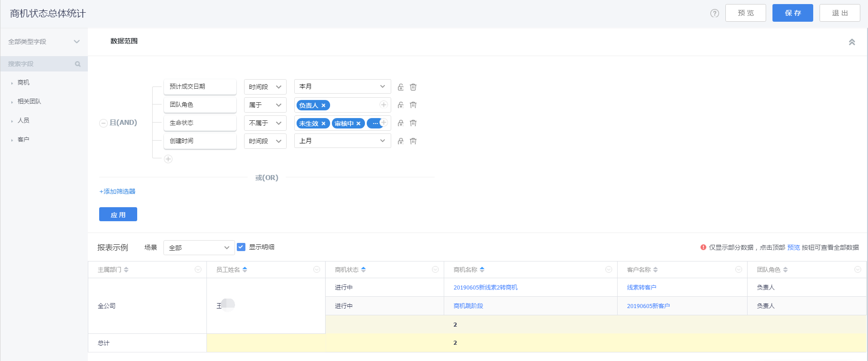Viewport: 868px width, 361px height.
Task: Expand the 客户 tree node
Action: click(x=12, y=140)
